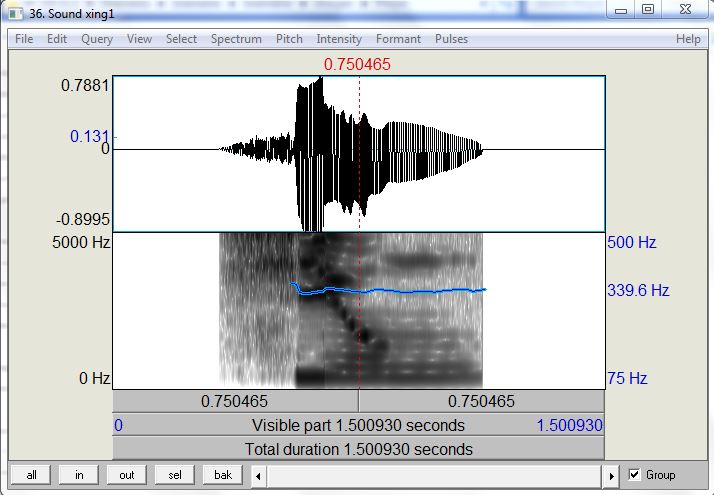Close the Sound xing1 window
The image size is (714, 495).
pyautogui.click(x=685, y=10)
